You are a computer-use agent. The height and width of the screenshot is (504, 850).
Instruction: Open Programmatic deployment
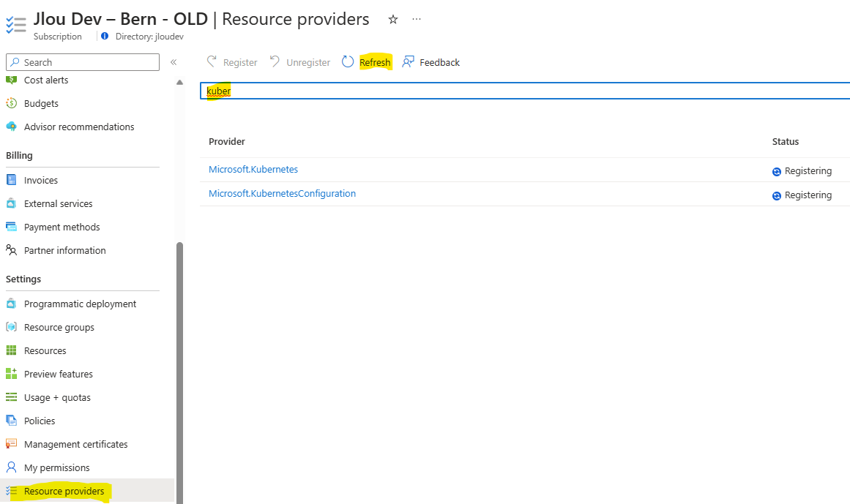point(81,304)
